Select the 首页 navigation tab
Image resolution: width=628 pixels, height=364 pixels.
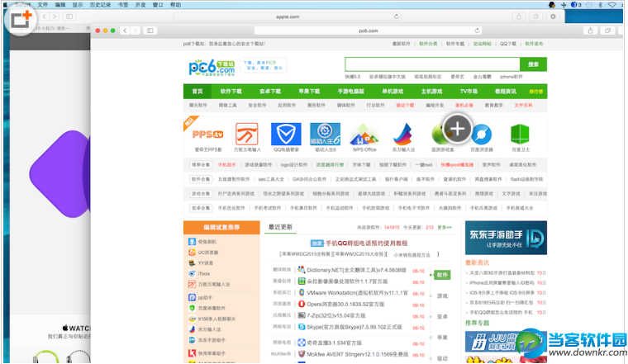[x=197, y=91]
